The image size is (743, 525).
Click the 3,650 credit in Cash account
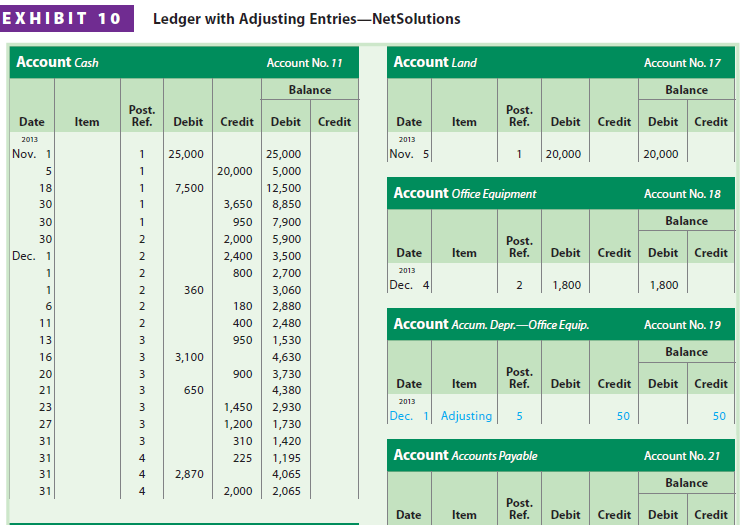236,204
